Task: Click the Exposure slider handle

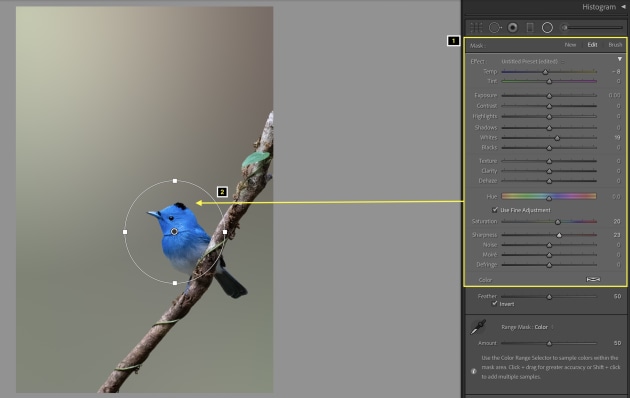Action: point(549,96)
